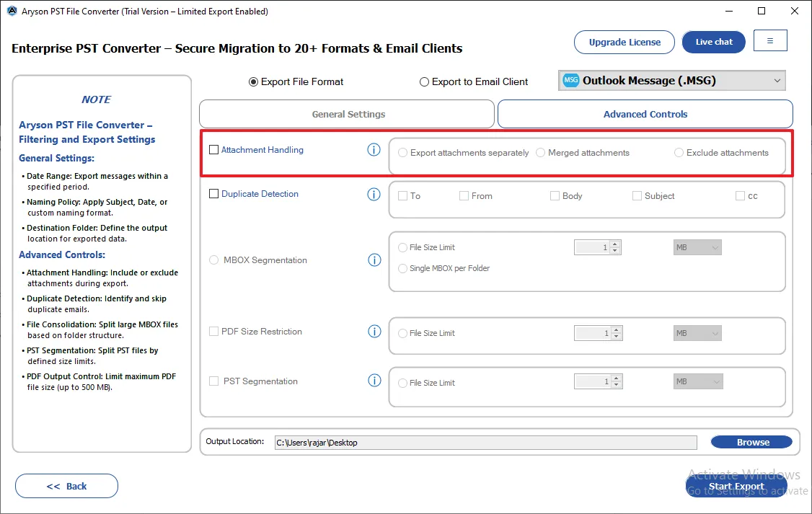Minimize the Aryson PST Converter window
812x514 pixels.
coord(729,11)
